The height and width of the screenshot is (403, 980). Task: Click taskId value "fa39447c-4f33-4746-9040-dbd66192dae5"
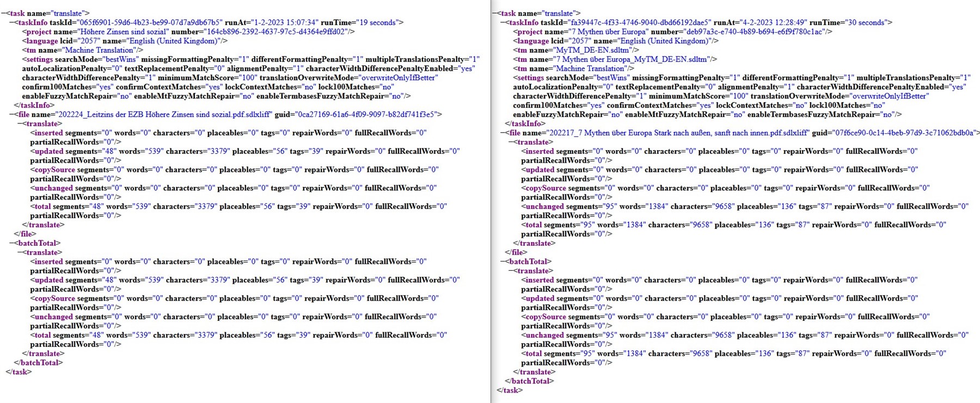coord(640,22)
